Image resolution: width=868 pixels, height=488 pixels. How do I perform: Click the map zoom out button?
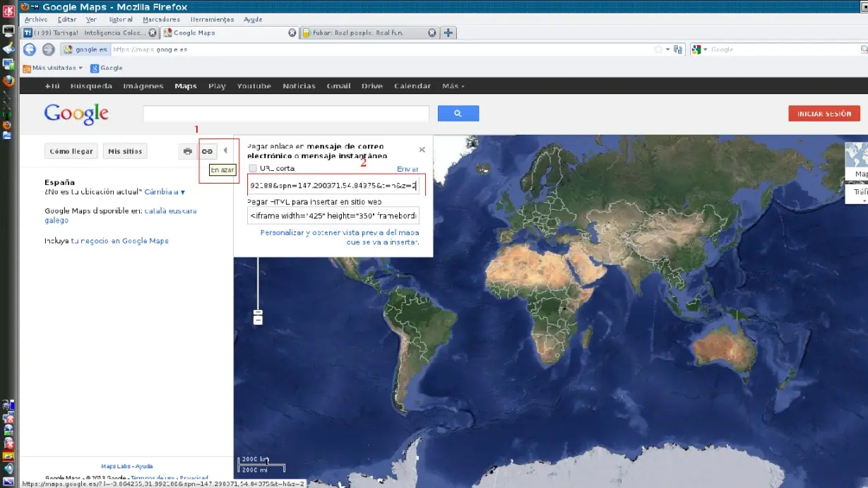[258, 321]
